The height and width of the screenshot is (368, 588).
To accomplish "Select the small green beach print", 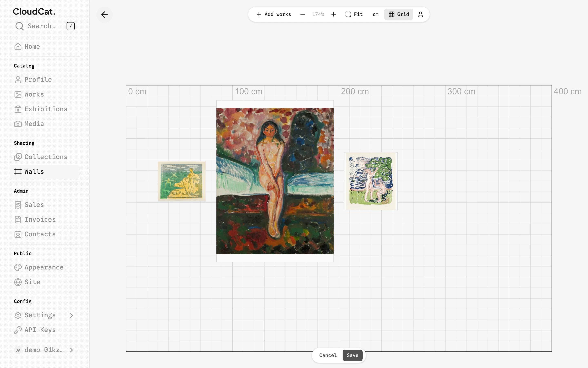I will [182, 181].
